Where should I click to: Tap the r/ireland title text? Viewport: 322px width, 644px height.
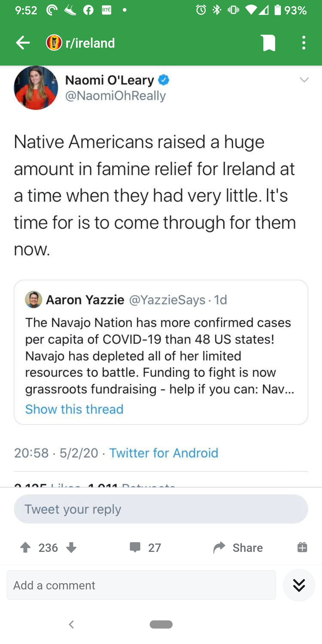pyautogui.click(x=90, y=43)
